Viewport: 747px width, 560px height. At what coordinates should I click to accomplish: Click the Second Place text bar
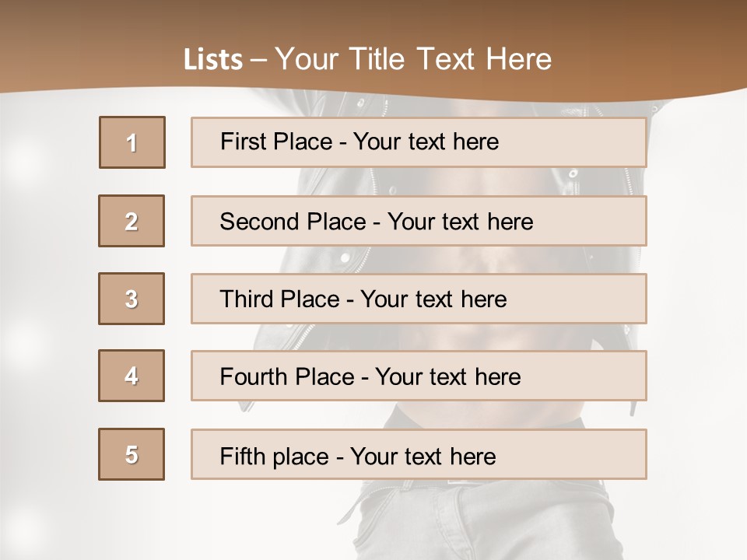(x=419, y=221)
